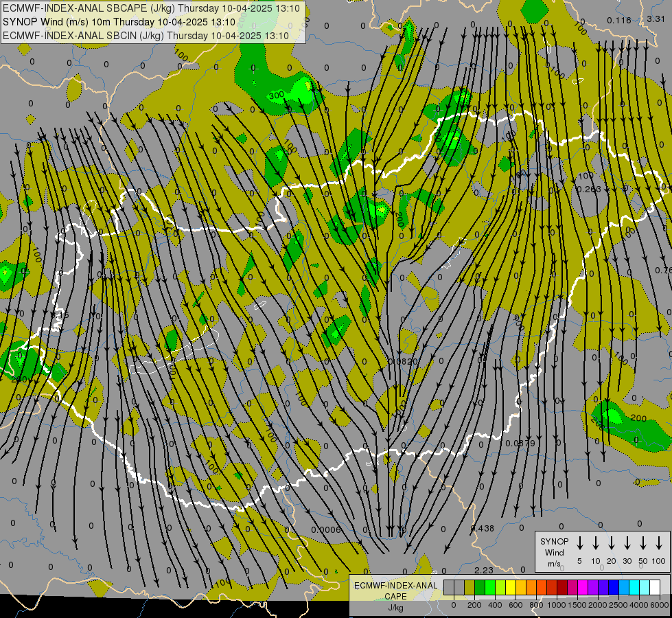Screen dimensions: 672x618
Task: Click the 30 m/s wind arrow in legend
Action: click(627, 543)
